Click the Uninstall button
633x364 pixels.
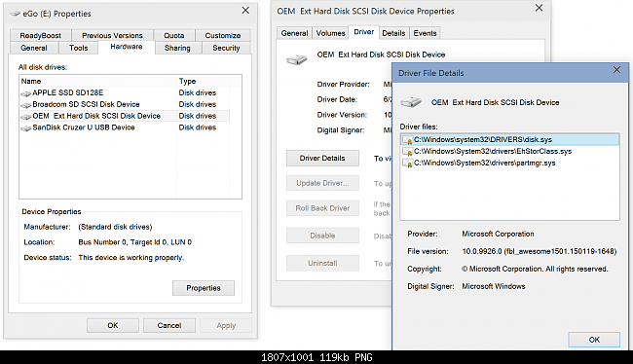click(x=322, y=263)
